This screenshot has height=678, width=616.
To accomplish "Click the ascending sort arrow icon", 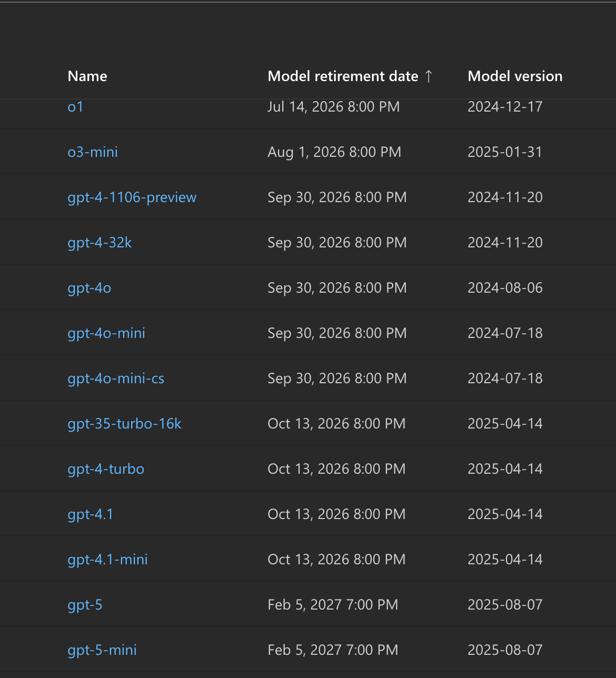I will click(x=429, y=76).
